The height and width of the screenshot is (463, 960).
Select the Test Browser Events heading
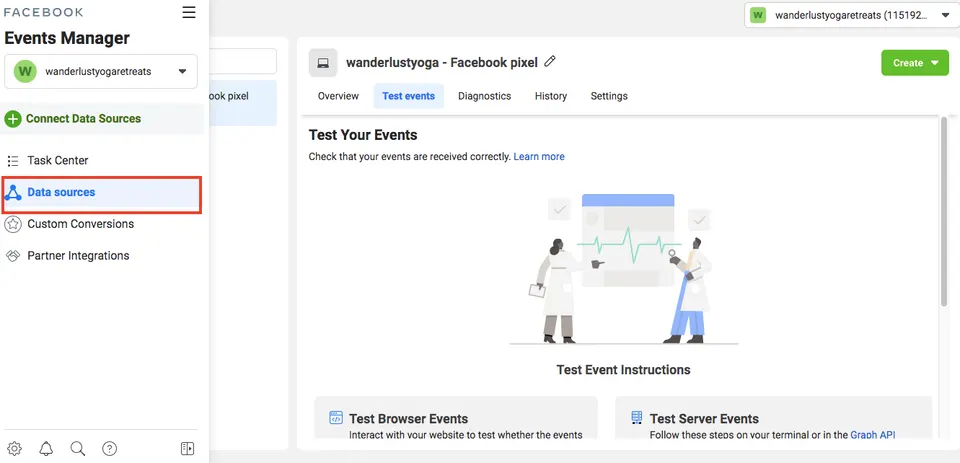[408, 419]
